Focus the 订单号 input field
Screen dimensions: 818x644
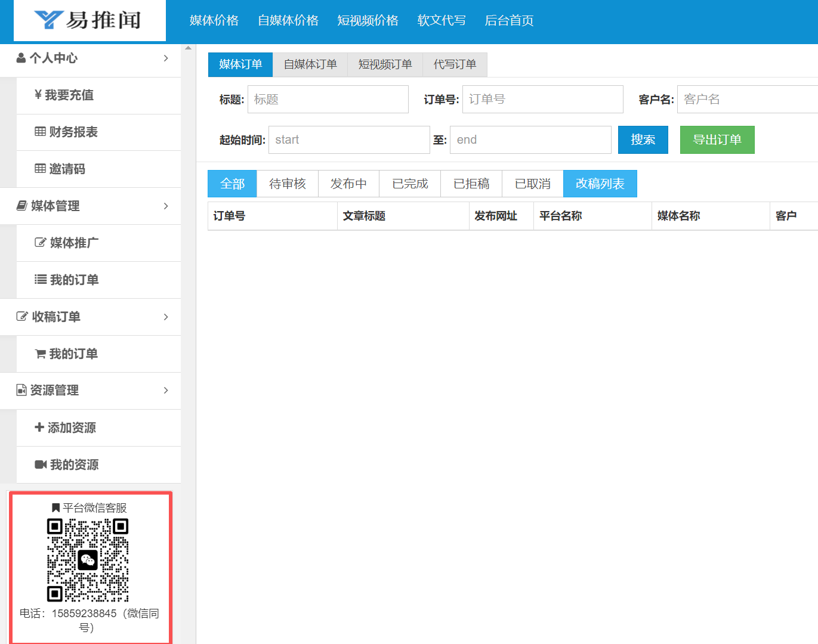pyautogui.click(x=543, y=99)
